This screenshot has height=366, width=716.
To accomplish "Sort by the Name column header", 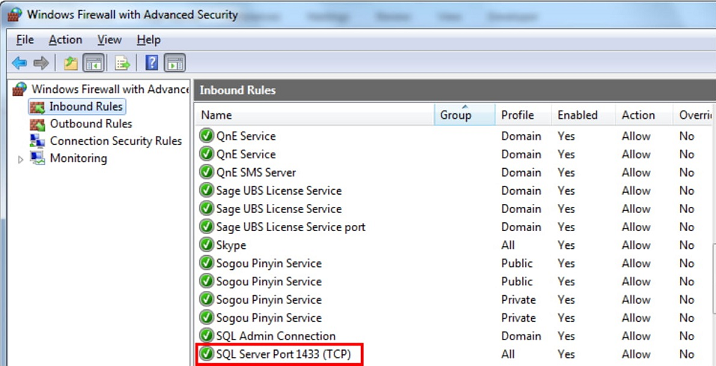I will click(315, 115).
